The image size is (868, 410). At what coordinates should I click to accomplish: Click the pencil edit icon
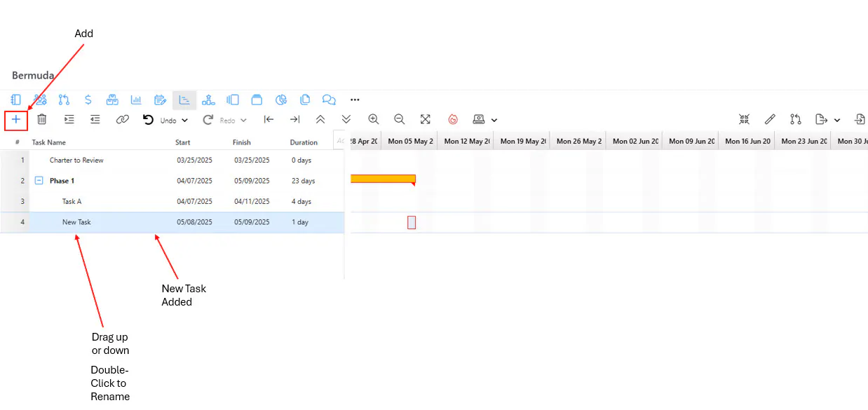[x=770, y=120]
